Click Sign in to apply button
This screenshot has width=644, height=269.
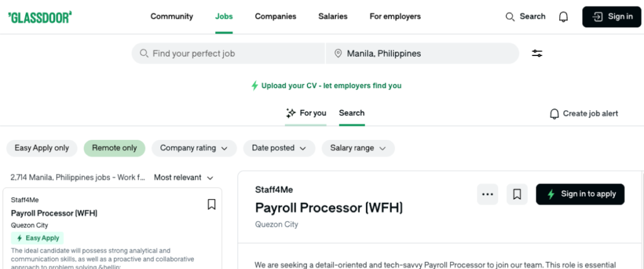coord(580,195)
